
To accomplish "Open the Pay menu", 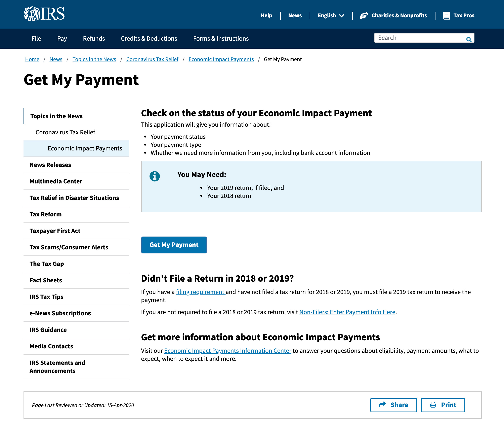I will (x=62, y=39).
